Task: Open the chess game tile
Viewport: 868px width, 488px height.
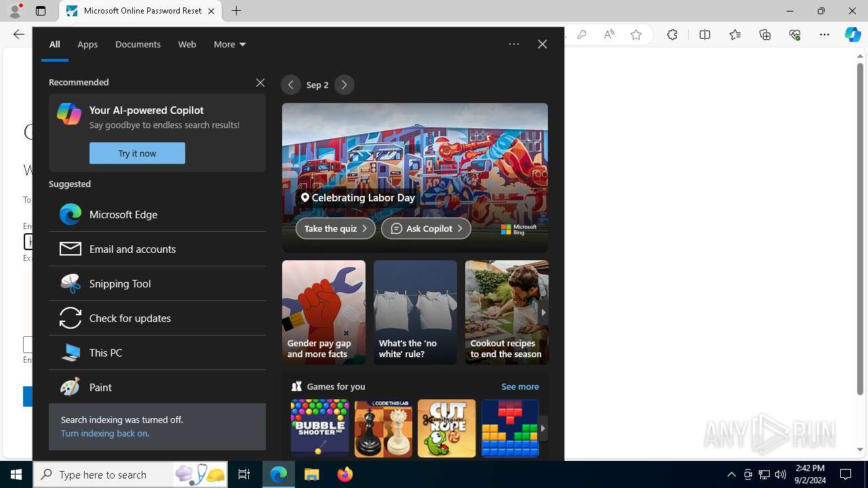Action: pos(383,428)
